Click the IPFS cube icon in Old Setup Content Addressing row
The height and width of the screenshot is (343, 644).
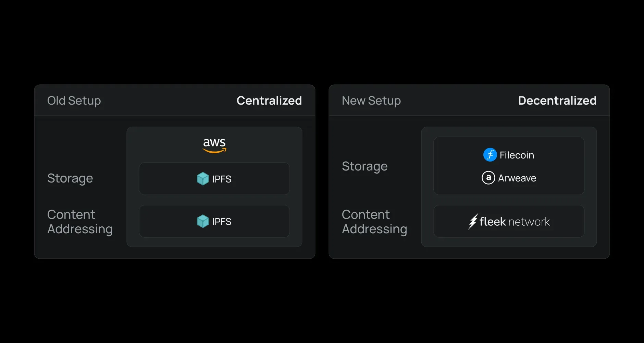click(x=203, y=221)
